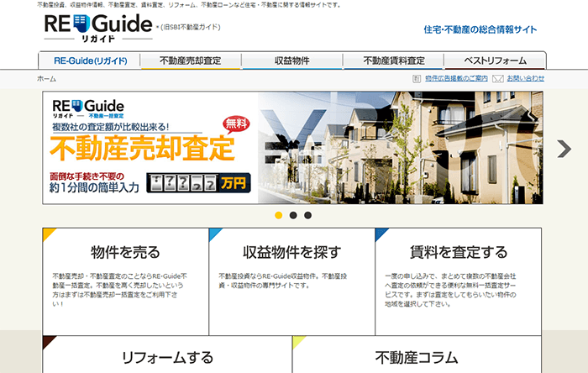Open the 不動産コラム card
The height and width of the screenshot is (373, 588).
(417, 355)
